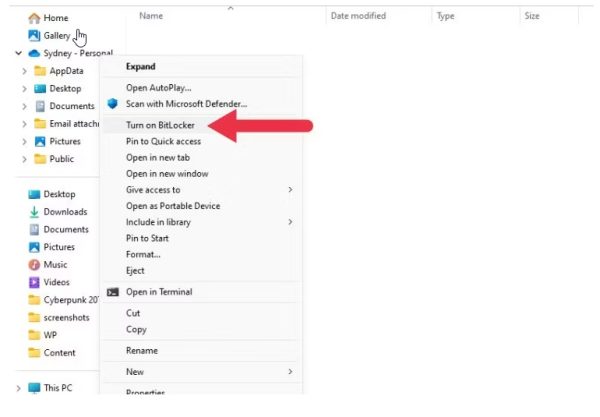Click the AppData folder icon
Image resolution: width=600 pixels, height=417 pixels.
pos(40,71)
